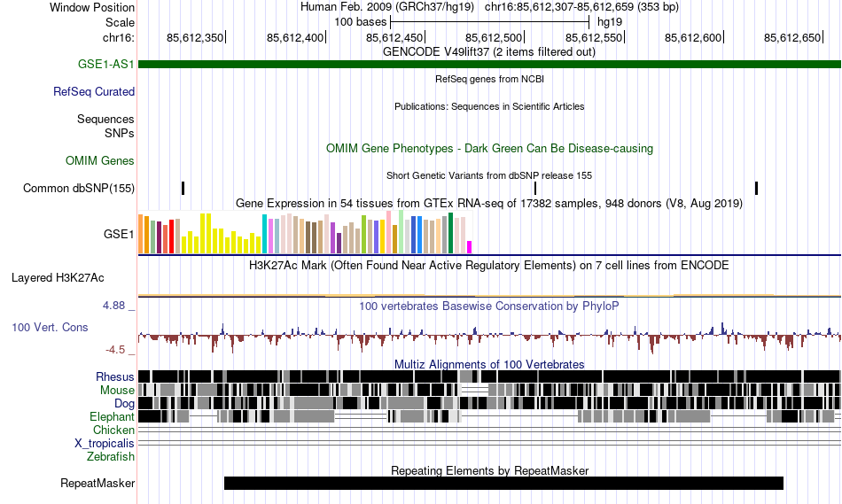Click the 100 bases scale bar

[490, 22]
